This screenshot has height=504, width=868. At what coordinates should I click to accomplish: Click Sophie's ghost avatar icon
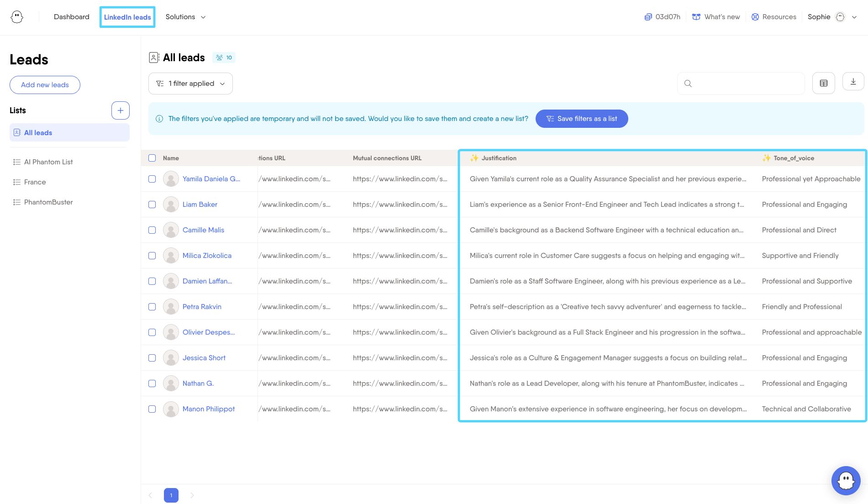click(840, 17)
